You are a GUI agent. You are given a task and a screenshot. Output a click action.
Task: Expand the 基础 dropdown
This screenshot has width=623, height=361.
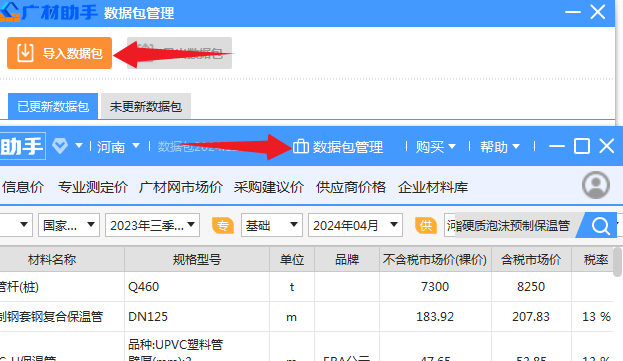pyautogui.click(x=272, y=225)
